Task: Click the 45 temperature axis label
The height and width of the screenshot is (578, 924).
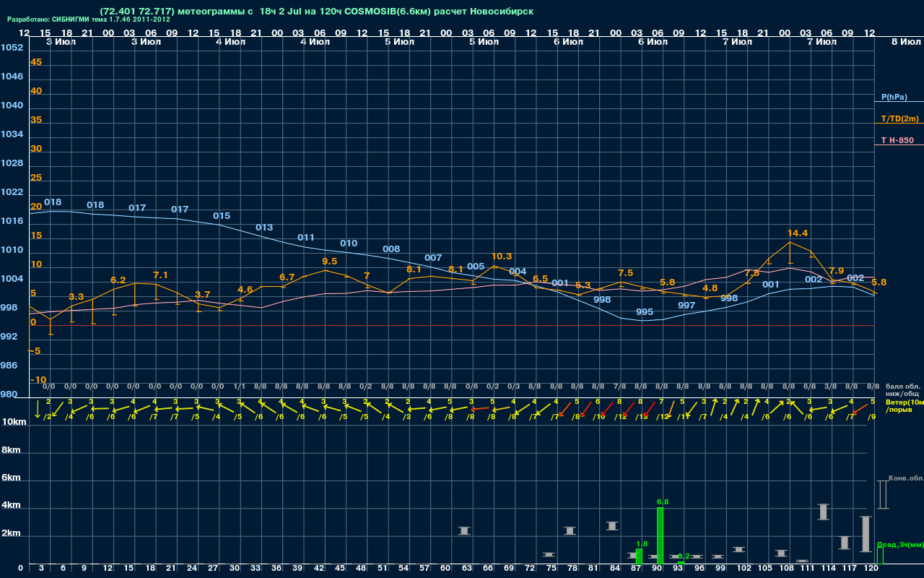Action: (36, 62)
